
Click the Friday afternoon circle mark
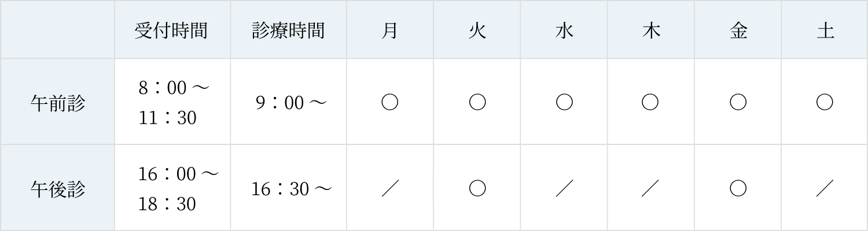738,189
